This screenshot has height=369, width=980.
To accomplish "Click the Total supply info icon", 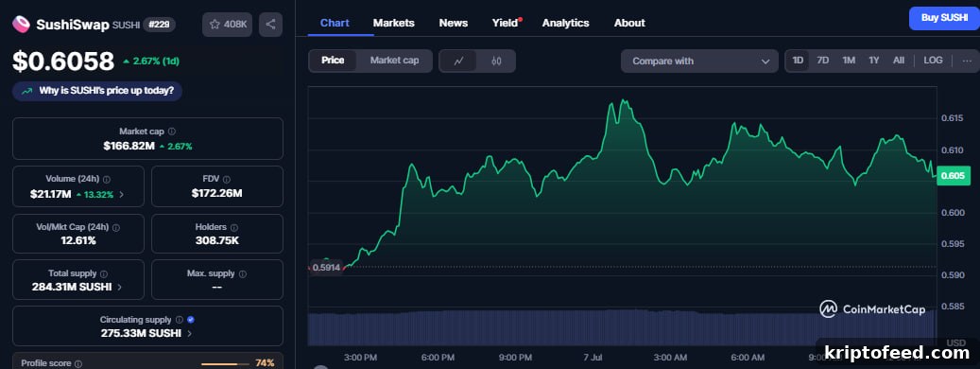I will point(104,274).
